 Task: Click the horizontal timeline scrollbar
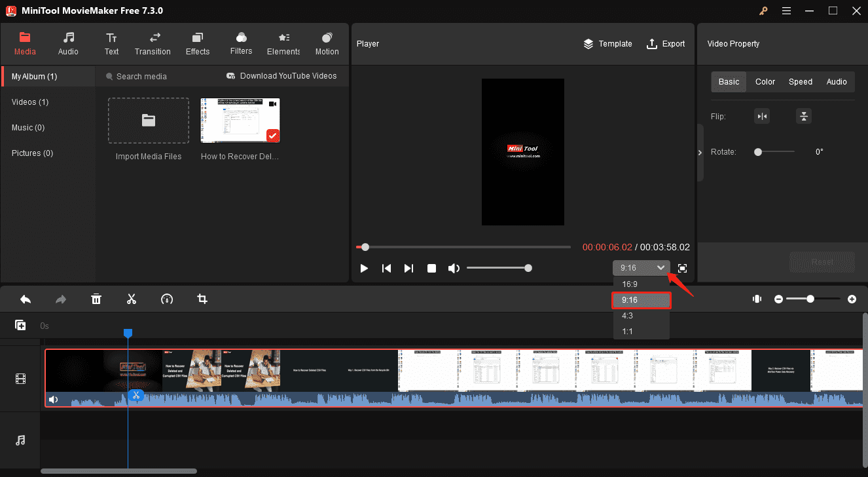tap(118, 471)
